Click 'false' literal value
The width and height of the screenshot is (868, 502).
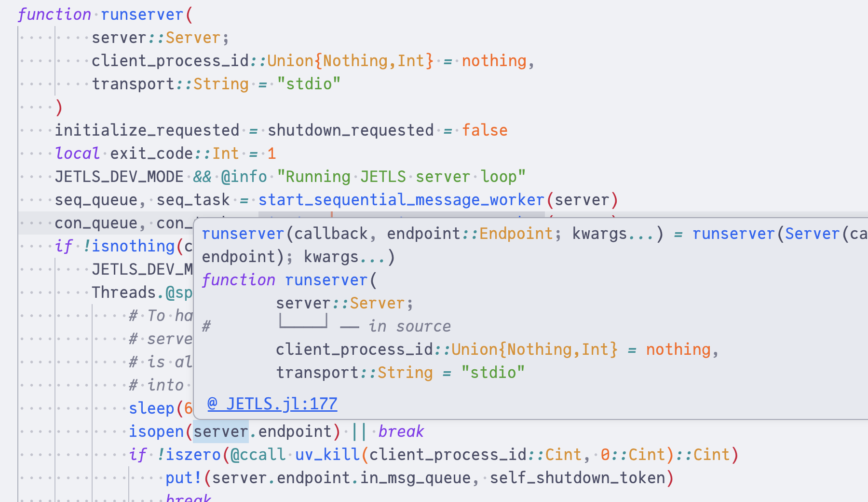[x=485, y=130]
